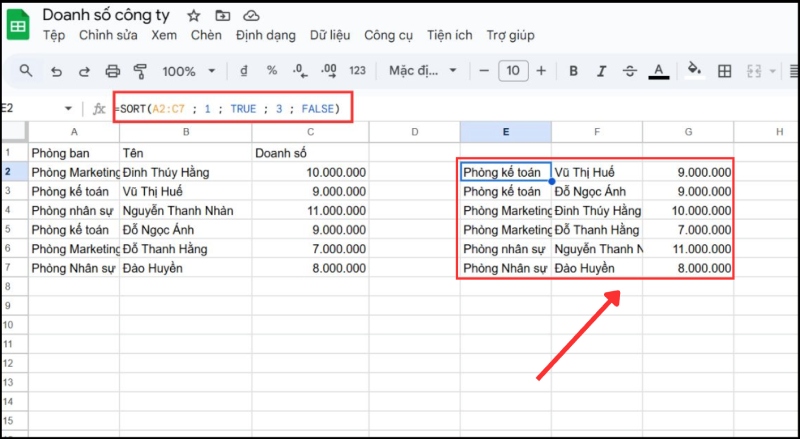Click the select-all corner box

[x=14, y=132]
